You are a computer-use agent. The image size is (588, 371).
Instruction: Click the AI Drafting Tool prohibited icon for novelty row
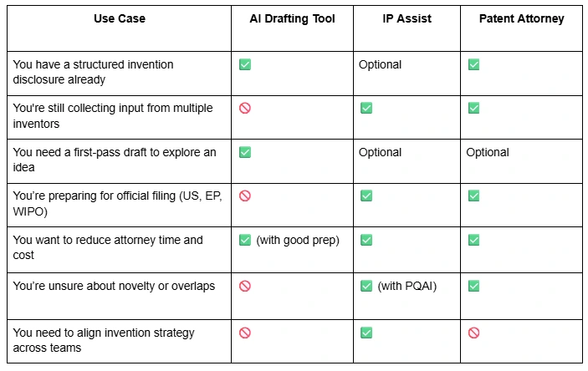tap(245, 286)
